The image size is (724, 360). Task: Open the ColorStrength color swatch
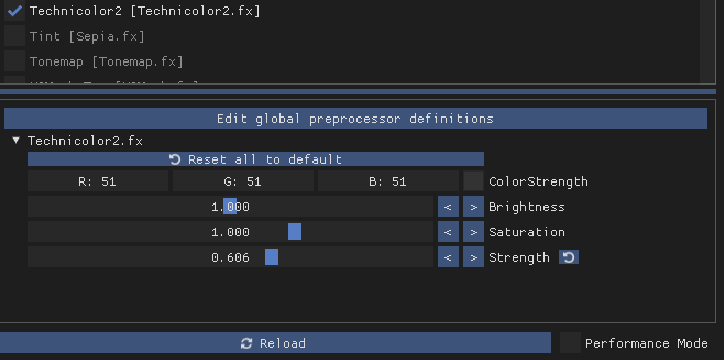[x=473, y=181]
